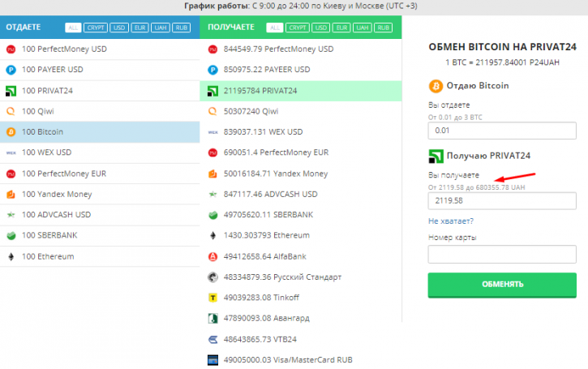Click Ethereum icon in receive list

pyautogui.click(x=212, y=235)
